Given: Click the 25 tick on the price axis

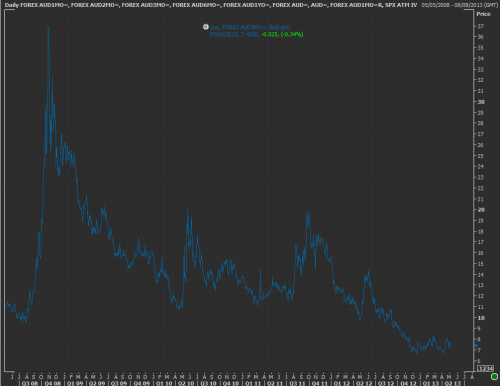Looking at the screenshot, I should pos(481,156).
